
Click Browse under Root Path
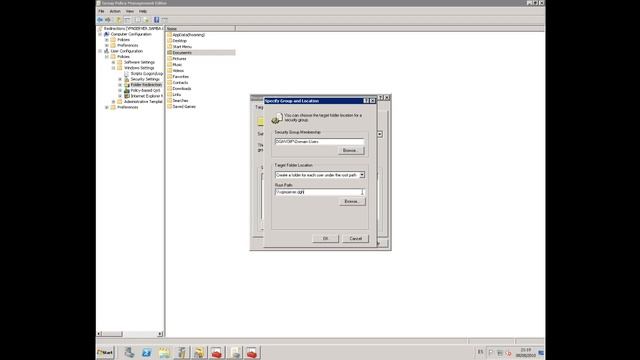point(352,202)
